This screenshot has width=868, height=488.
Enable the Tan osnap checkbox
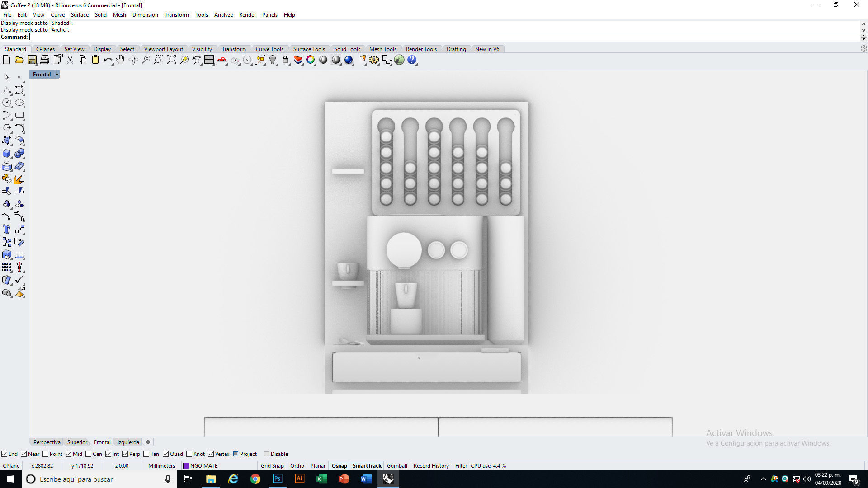point(146,454)
